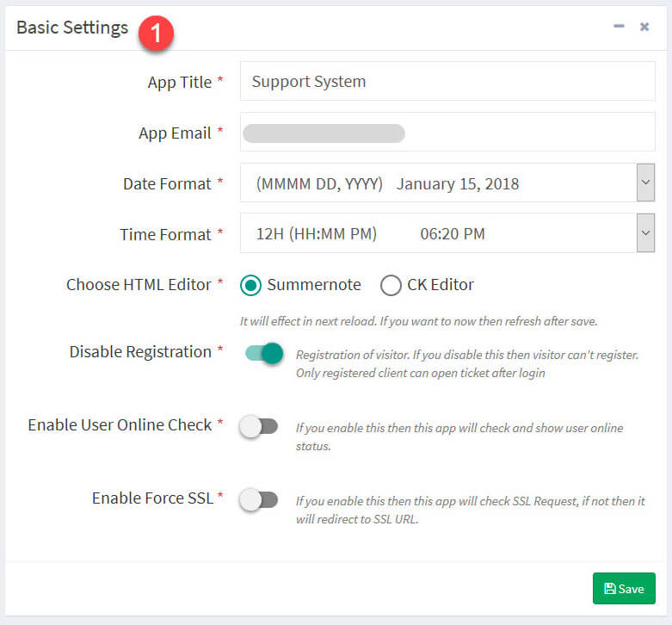Select the CK Editor radio option
The height and width of the screenshot is (625, 672).
click(391, 285)
